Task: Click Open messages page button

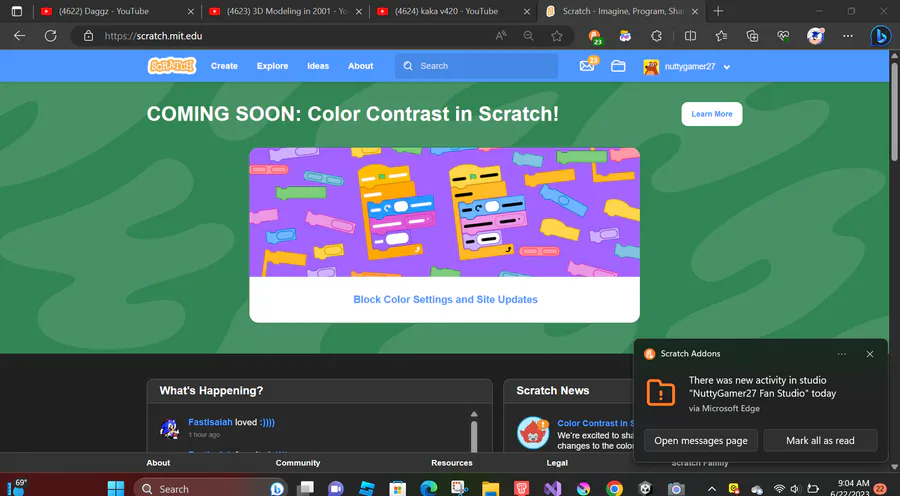Action: pyautogui.click(x=701, y=440)
